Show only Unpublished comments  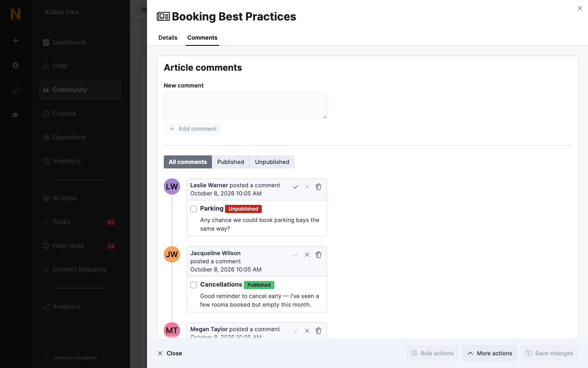(272, 162)
